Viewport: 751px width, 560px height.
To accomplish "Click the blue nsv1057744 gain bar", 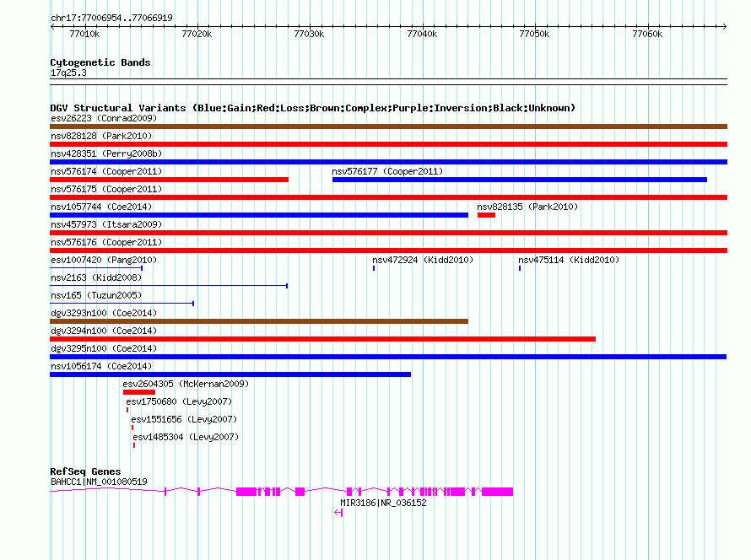I will [x=259, y=215].
